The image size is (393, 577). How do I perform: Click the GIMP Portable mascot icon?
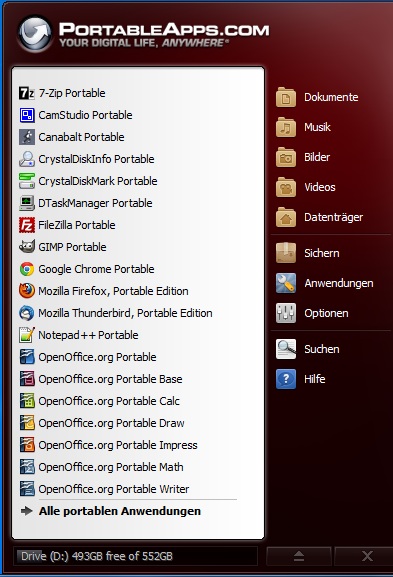click(27, 247)
